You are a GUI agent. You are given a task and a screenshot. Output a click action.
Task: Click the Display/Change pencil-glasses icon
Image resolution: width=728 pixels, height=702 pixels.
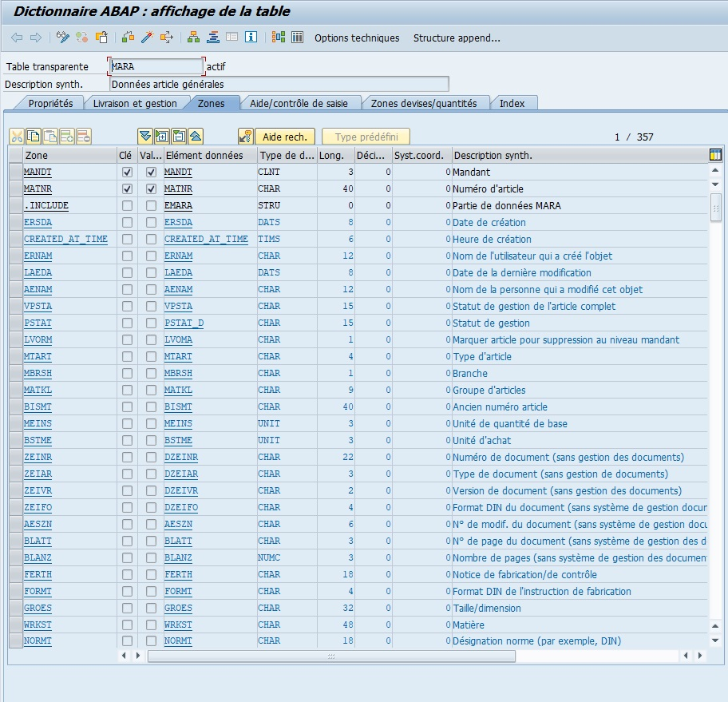[63, 38]
